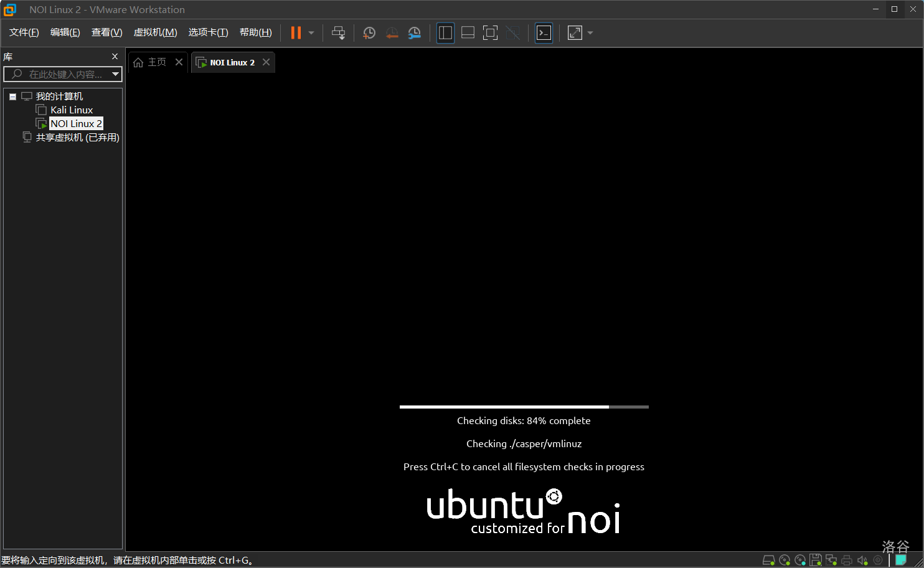This screenshot has width=924, height=568.
Task: Send Ctrl+Alt+Del to the virtual machine
Action: tap(338, 33)
